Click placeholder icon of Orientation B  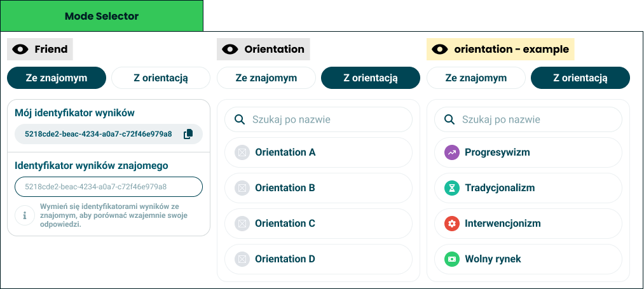tap(242, 188)
